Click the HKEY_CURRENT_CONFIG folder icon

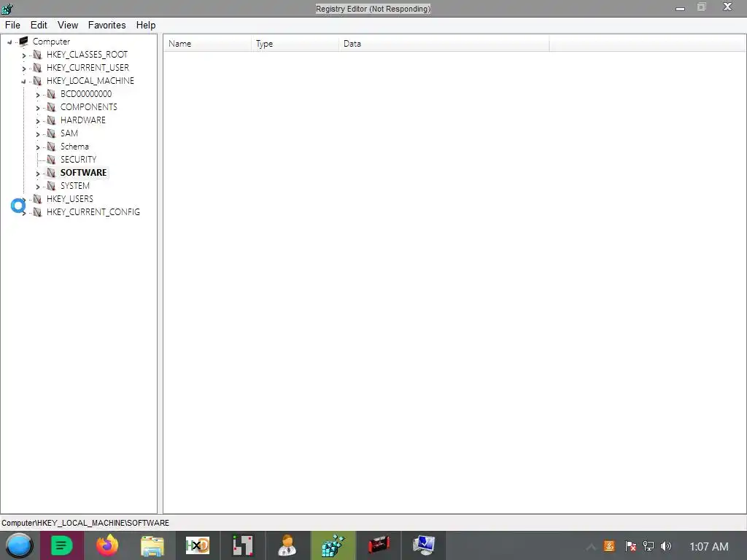37,212
